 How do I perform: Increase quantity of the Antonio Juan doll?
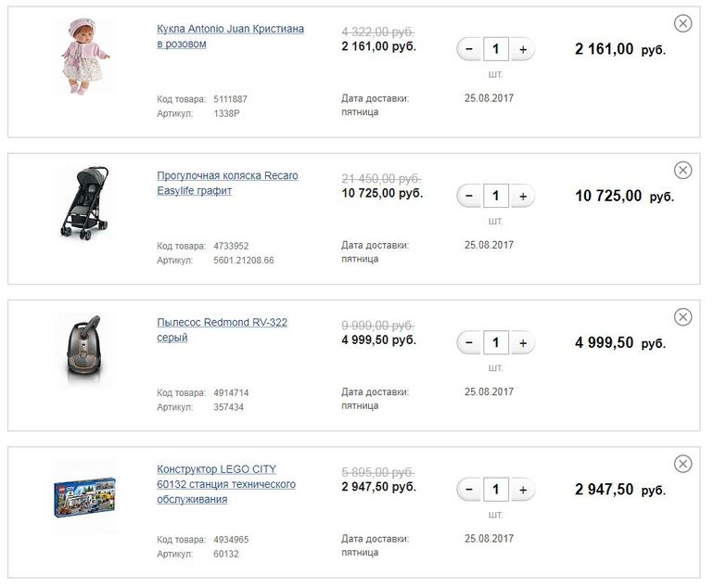(522, 49)
